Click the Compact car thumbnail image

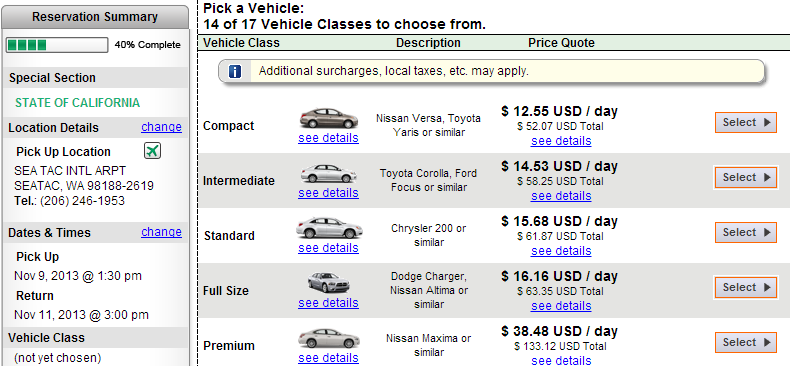328,118
